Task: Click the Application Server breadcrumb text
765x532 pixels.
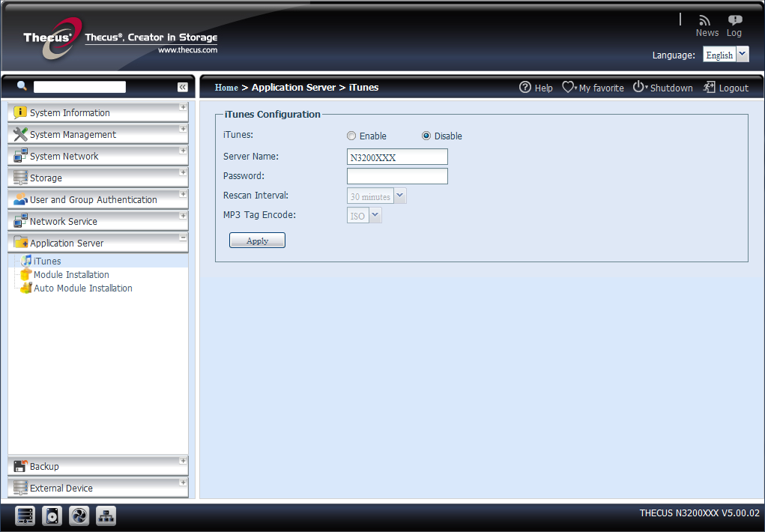Action: point(294,88)
